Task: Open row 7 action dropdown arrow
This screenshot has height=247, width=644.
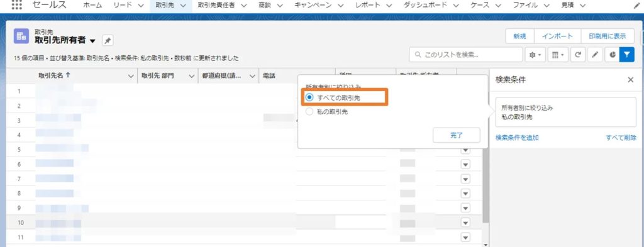Action: click(x=465, y=179)
